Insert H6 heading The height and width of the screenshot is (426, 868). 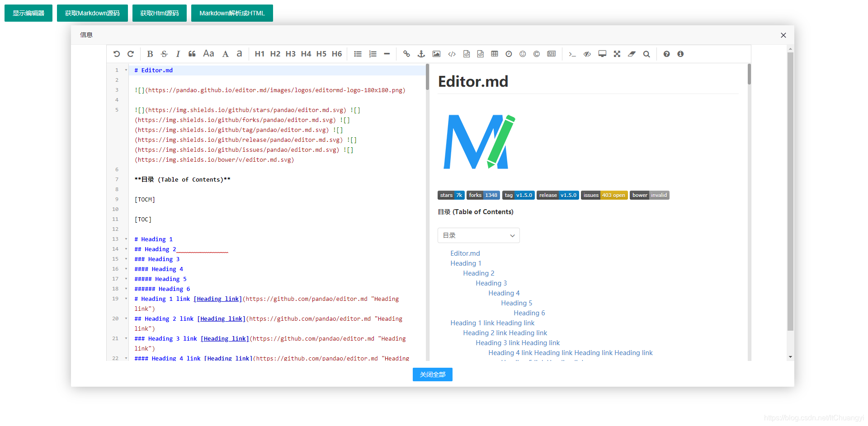tap(337, 54)
